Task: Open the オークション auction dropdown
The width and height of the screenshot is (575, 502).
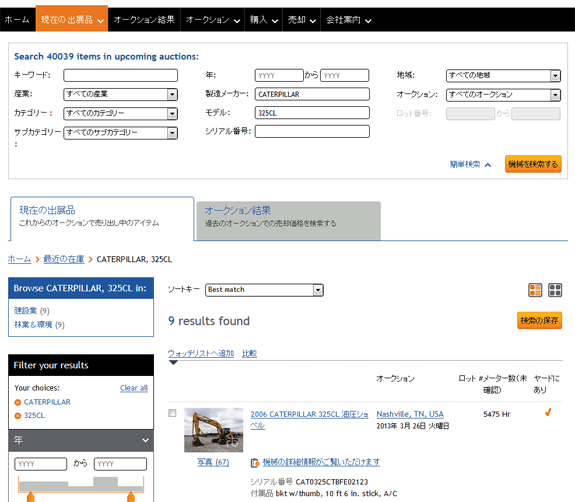Action: pyautogui.click(x=503, y=95)
